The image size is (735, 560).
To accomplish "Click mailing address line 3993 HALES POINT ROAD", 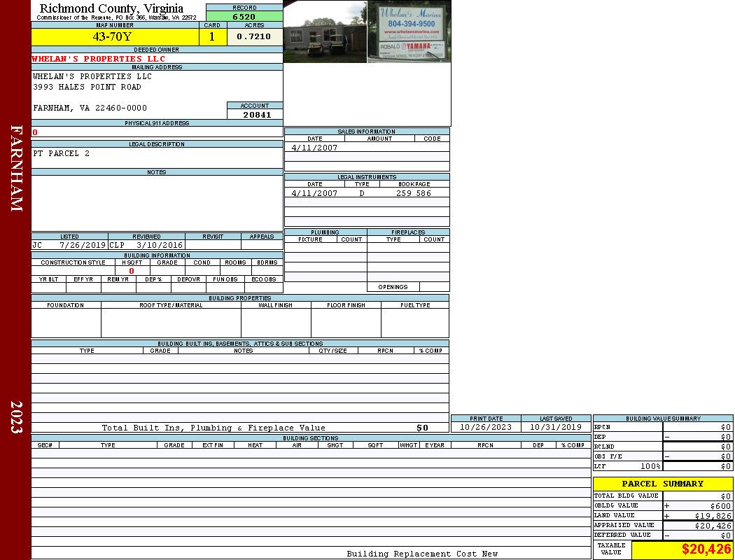I will pyautogui.click(x=87, y=87).
